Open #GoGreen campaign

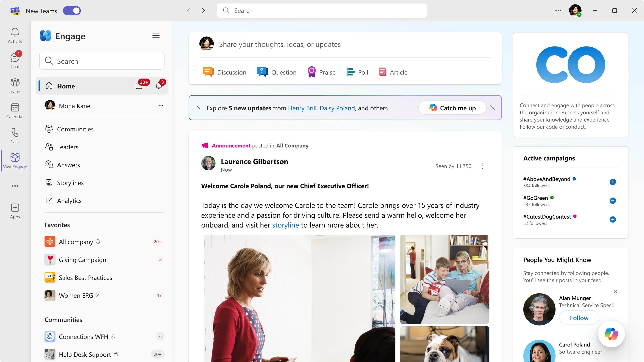pos(535,198)
